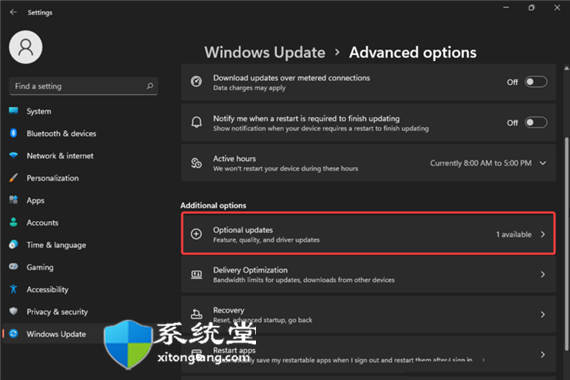Toggle Notify me when restart required
570x380 pixels.
point(536,123)
